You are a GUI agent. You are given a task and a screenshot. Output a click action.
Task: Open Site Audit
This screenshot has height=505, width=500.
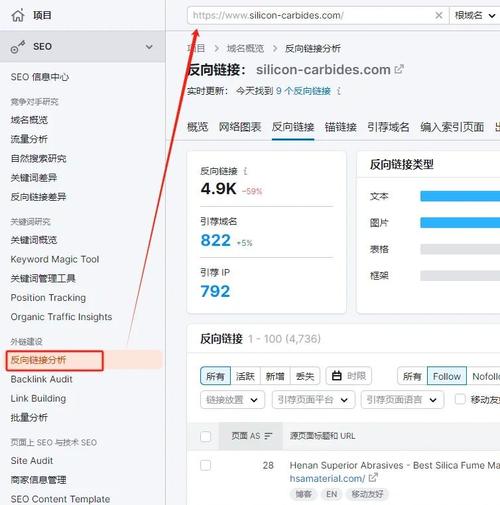[32, 460]
